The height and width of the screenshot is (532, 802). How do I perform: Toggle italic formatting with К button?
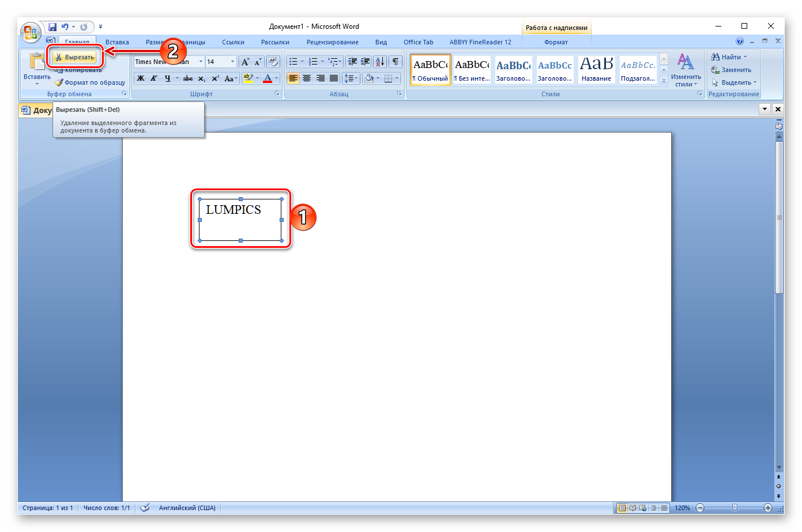point(154,78)
